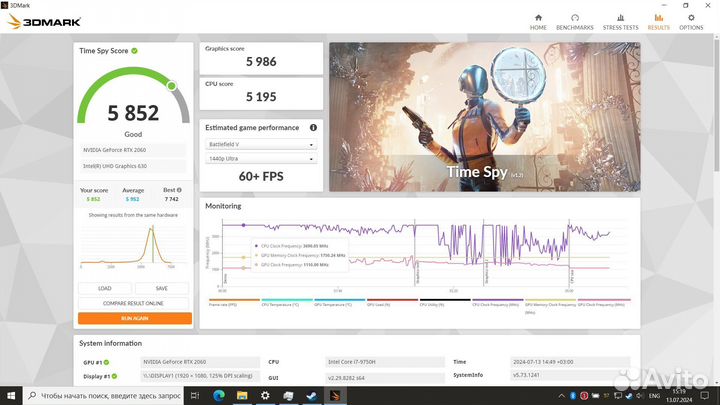720x405 pixels.
Task: Click Compare Result Online button
Action: [x=133, y=304]
